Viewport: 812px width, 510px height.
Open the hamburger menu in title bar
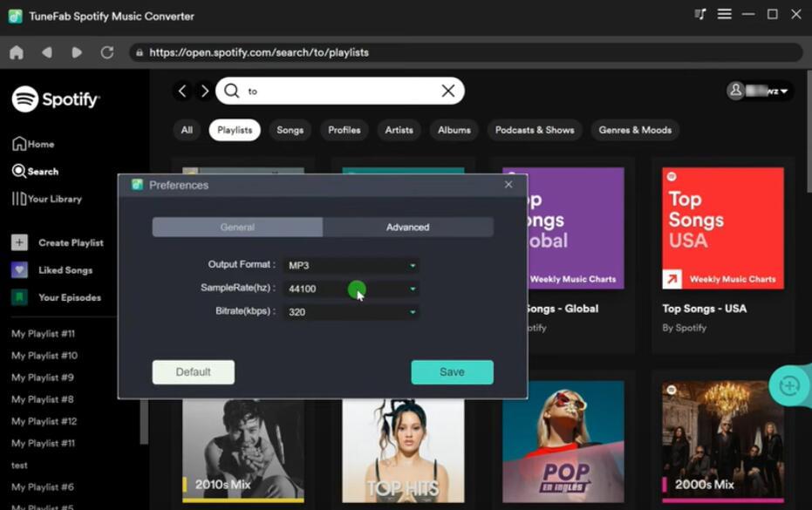[x=725, y=14]
